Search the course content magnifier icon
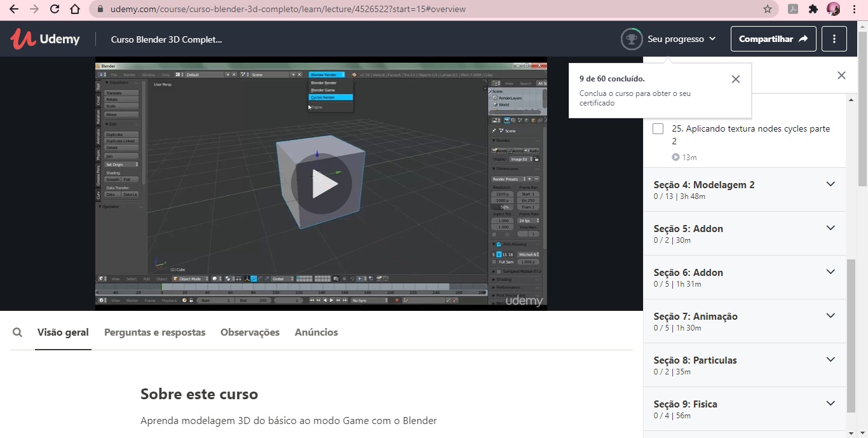The height and width of the screenshot is (438, 868). click(x=18, y=332)
